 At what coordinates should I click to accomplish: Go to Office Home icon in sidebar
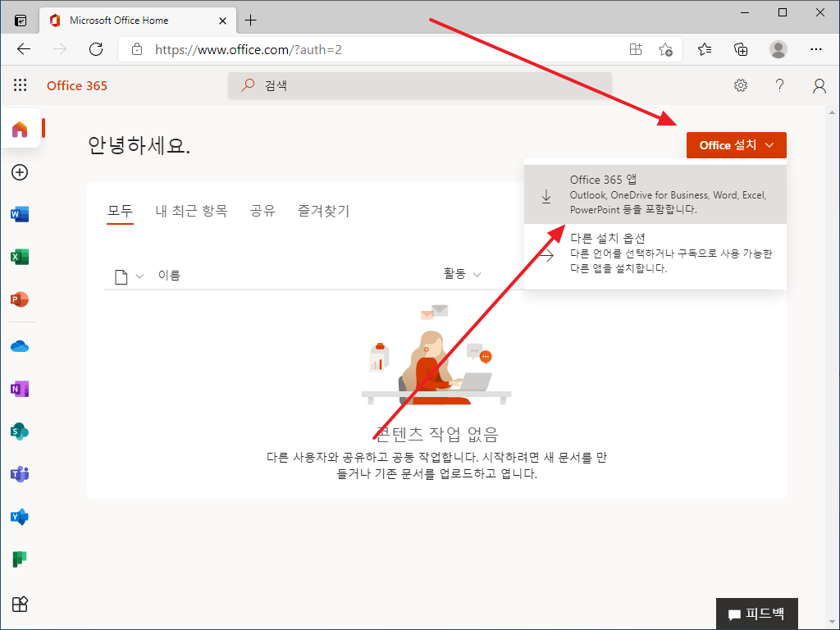[20, 129]
